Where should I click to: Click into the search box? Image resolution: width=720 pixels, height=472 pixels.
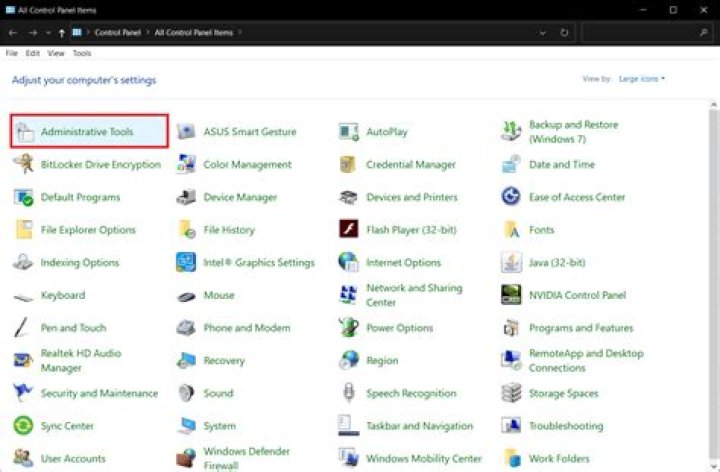pos(647,33)
